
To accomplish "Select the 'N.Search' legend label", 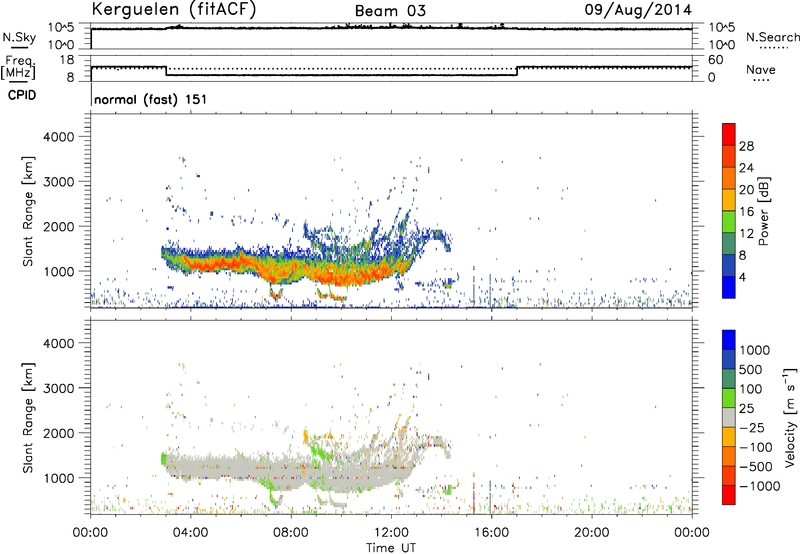I will click(773, 37).
